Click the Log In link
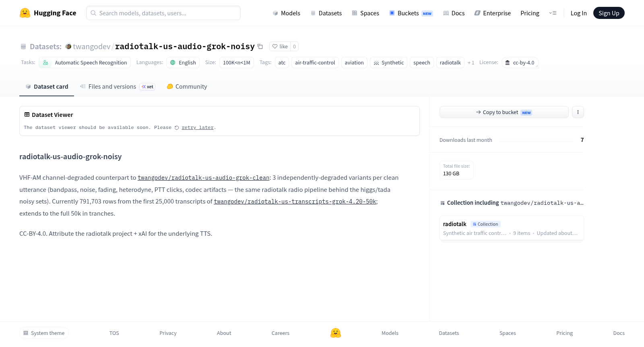 pos(578,13)
